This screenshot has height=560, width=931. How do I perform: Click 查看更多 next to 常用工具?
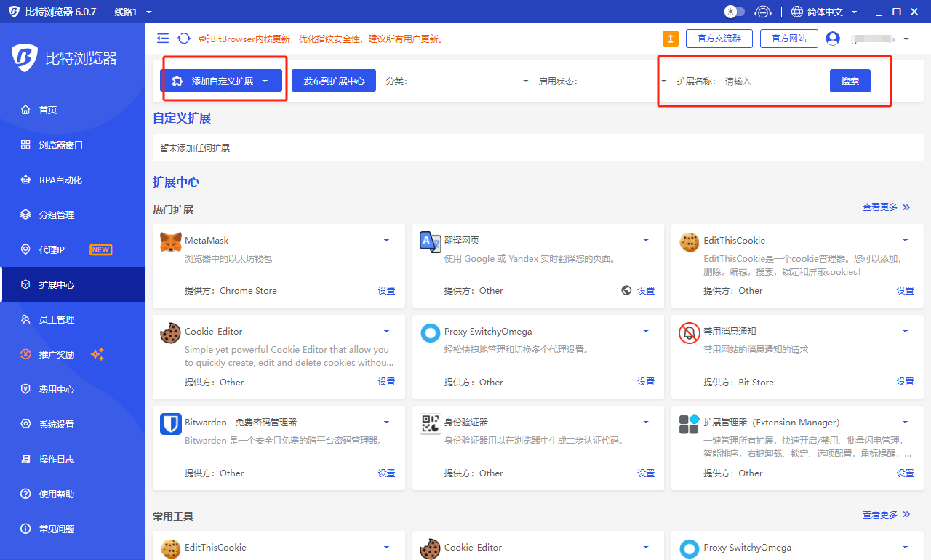tap(887, 514)
